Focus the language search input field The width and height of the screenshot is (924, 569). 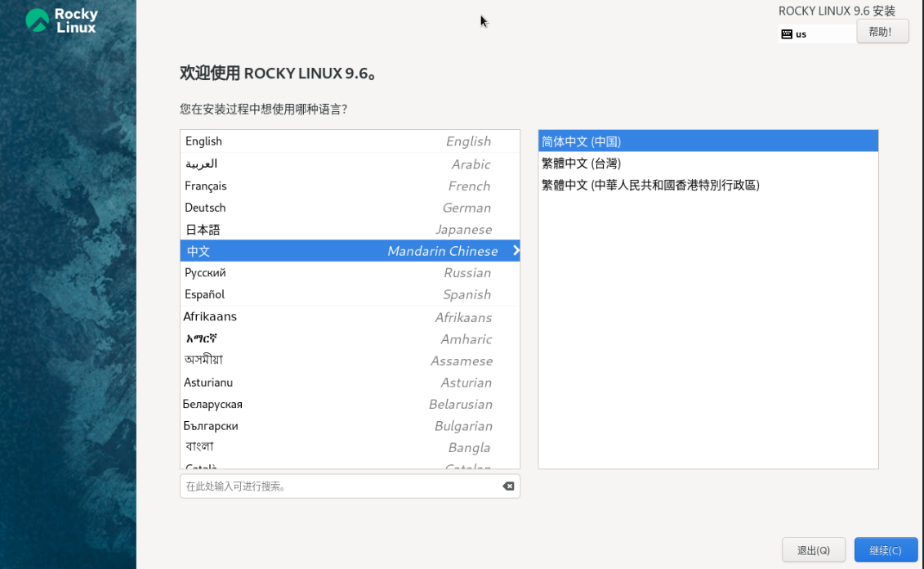pos(339,486)
